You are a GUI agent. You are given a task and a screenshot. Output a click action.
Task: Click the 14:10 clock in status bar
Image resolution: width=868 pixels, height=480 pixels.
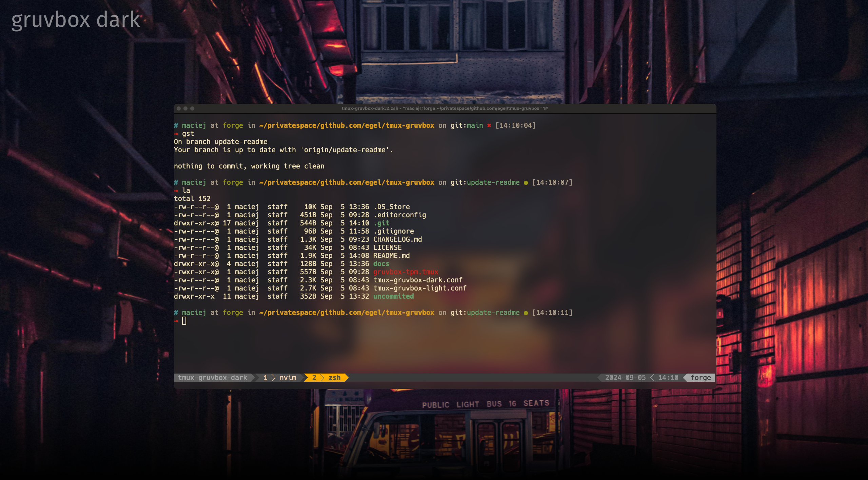tap(668, 378)
